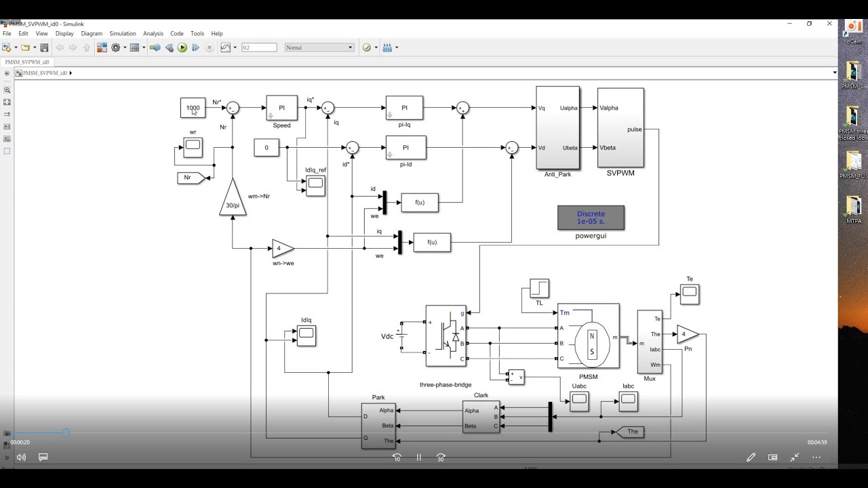Image resolution: width=868 pixels, height=488 pixels.
Task: Open the MTPA desktop archive icon
Action: [x=853, y=210]
